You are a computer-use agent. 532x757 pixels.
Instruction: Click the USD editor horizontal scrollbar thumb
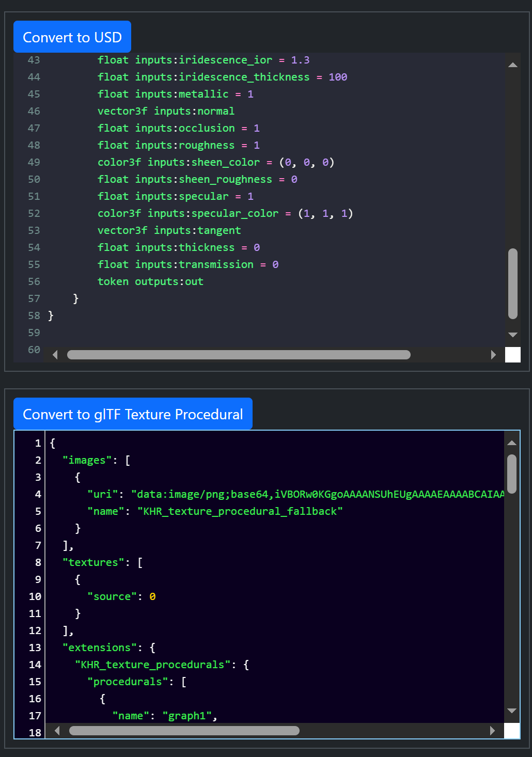239,355
